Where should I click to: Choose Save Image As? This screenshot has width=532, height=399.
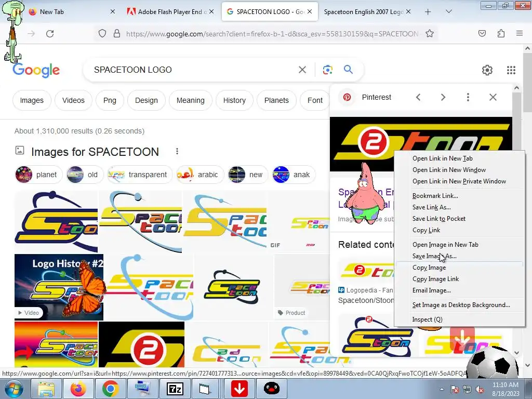click(x=434, y=256)
